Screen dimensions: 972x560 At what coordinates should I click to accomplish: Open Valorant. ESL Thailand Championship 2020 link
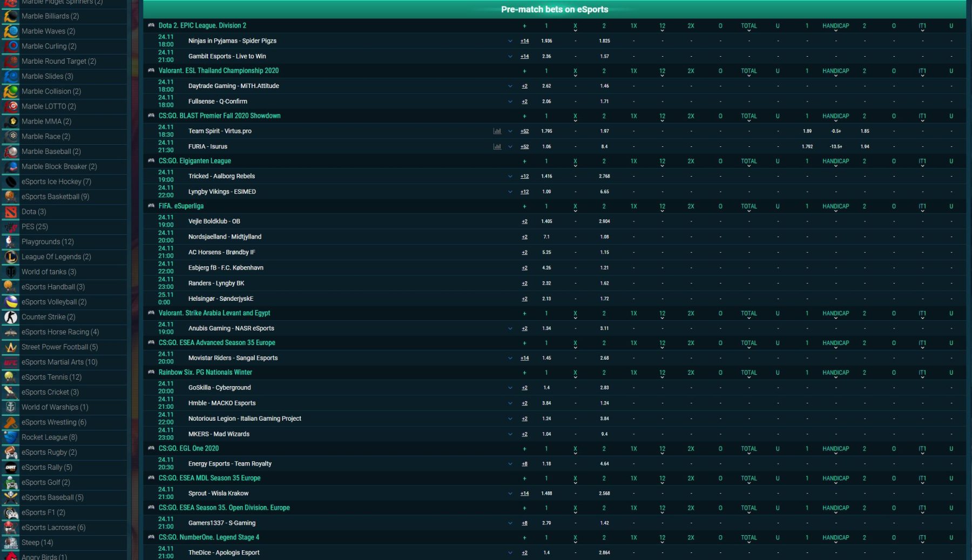tap(219, 71)
